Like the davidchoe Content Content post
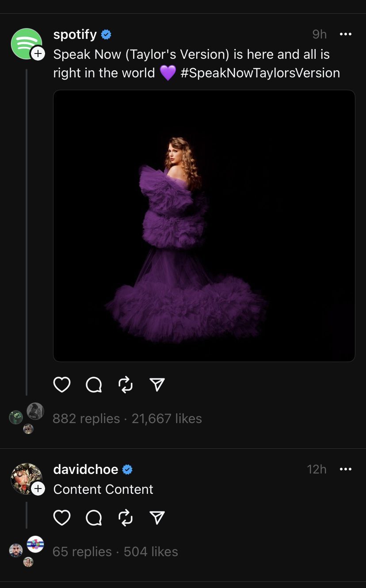 [62, 517]
